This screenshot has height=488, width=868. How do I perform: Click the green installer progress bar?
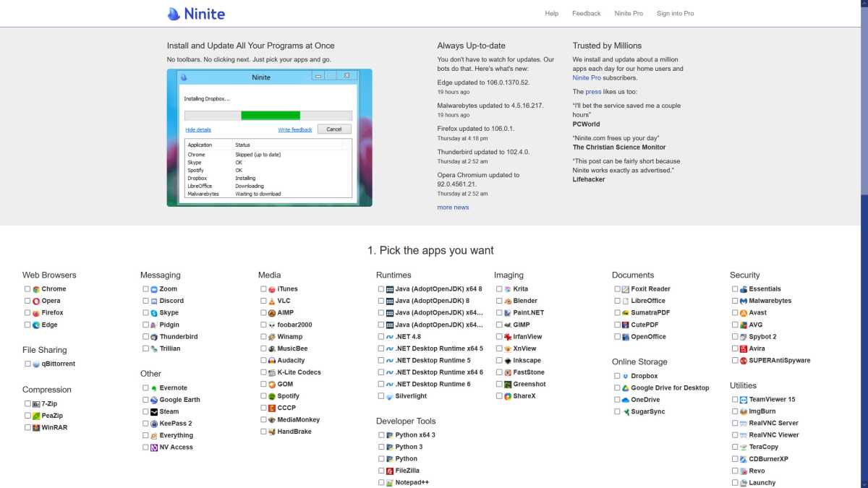coord(271,116)
